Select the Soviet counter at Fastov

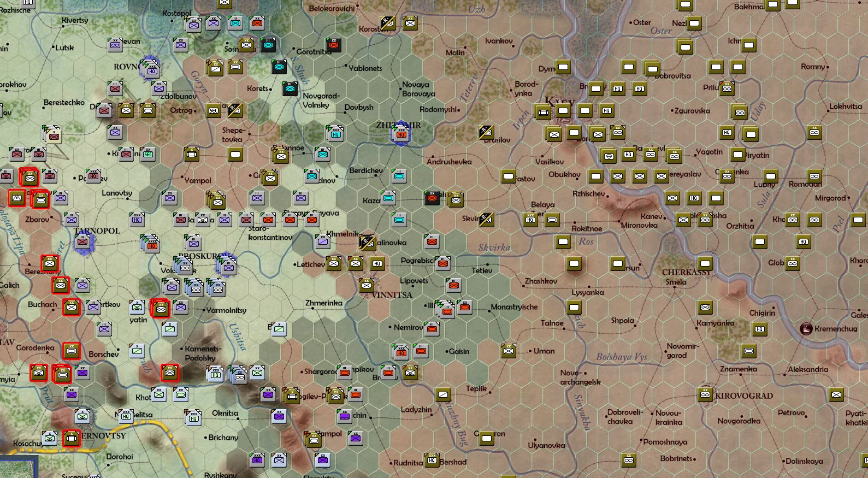pyautogui.click(x=509, y=176)
